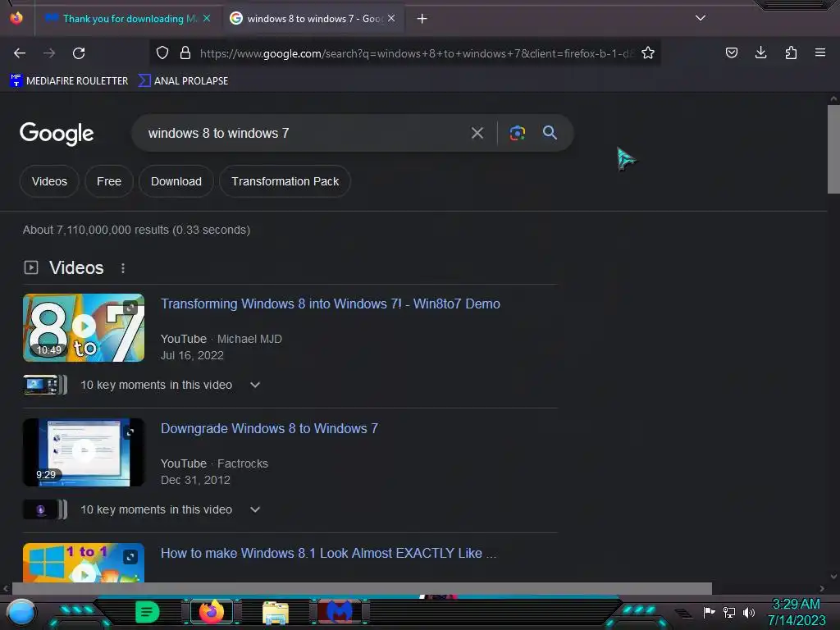This screenshot has height=630, width=840.
Task: Open the MEDIAFIRE ROULETTER bookmark
Action: (x=69, y=81)
